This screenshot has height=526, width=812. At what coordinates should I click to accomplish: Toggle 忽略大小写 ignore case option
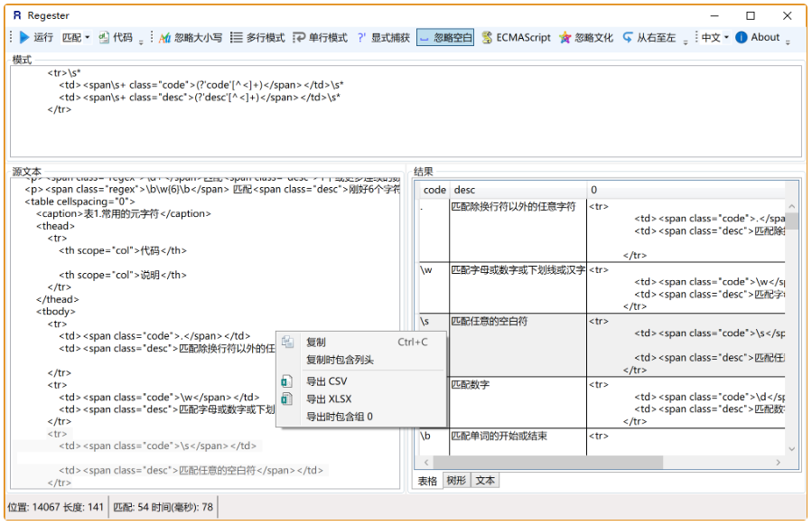[190, 37]
